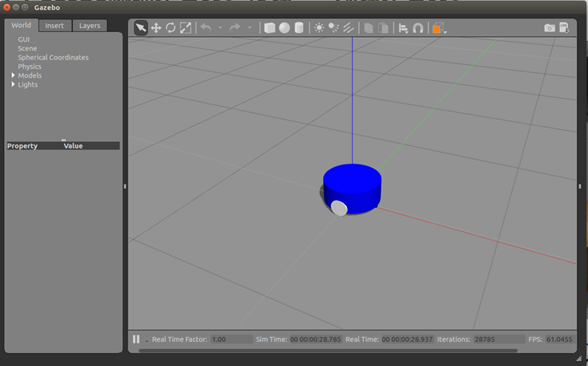The image size is (588, 366).
Task: Click the bottom horizontal scrollbar
Action: (x=328, y=351)
